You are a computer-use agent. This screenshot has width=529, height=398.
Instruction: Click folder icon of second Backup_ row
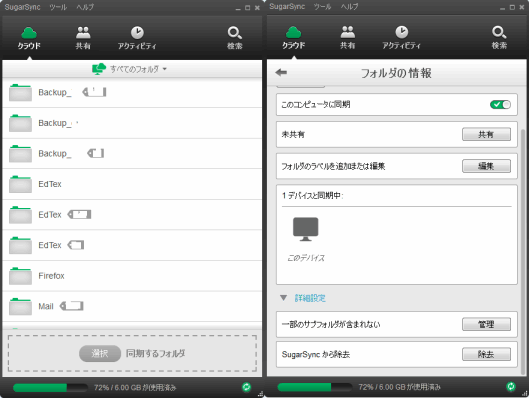tap(20, 123)
